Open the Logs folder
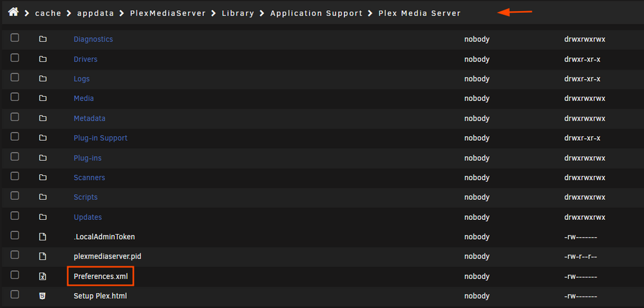The width and height of the screenshot is (644, 308). (81, 78)
